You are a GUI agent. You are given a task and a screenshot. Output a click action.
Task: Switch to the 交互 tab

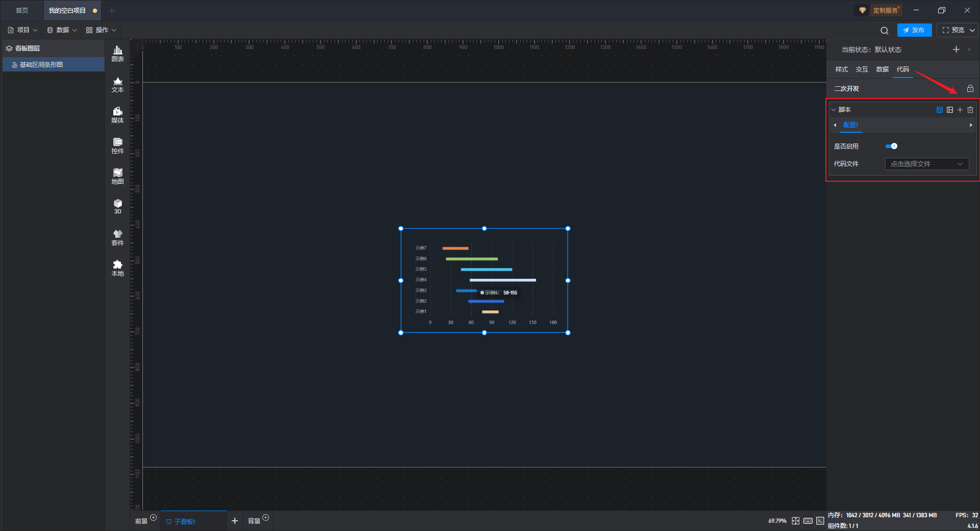pyautogui.click(x=862, y=69)
